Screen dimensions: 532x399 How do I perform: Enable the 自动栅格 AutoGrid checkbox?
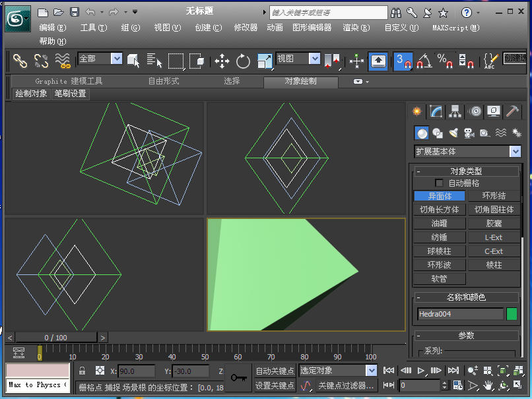(439, 183)
